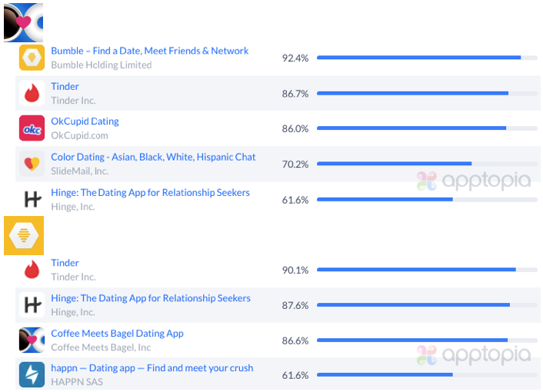Click the large yellow Bumble header icon
Viewport: 543px width, 392px height.
click(x=24, y=235)
